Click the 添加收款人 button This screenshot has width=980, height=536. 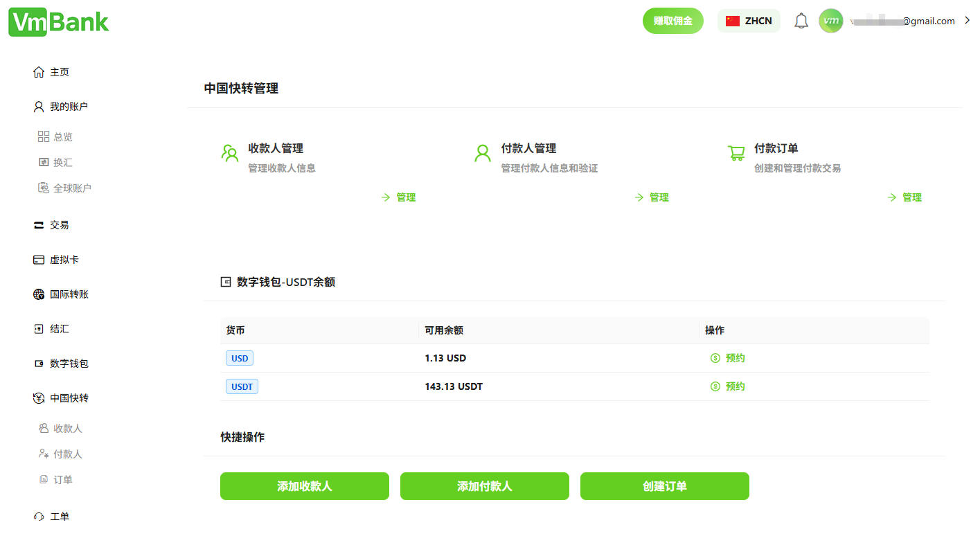coord(304,486)
